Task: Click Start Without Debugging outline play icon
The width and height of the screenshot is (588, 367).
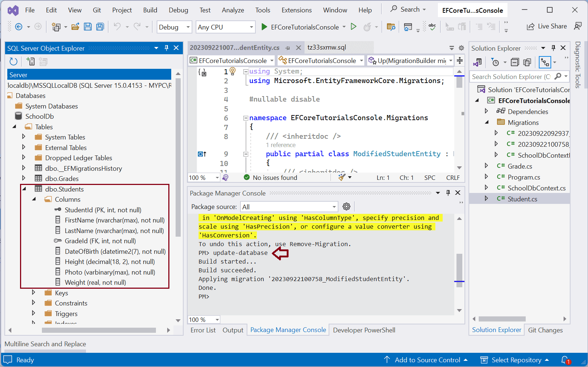Action: point(353,27)
